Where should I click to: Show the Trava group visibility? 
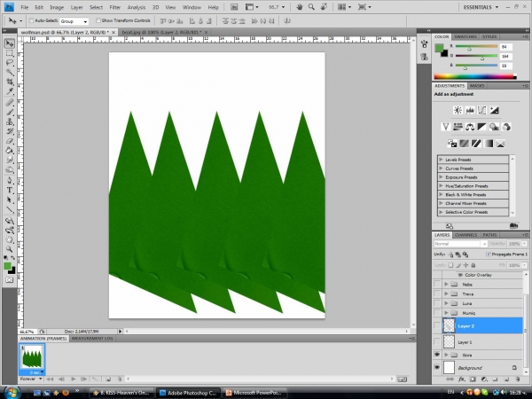pyautogui.click(x=437, y=293)
